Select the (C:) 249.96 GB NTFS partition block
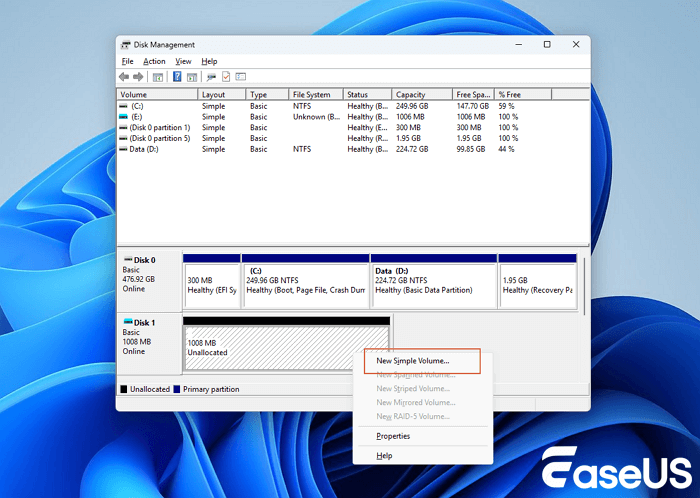 click(305, 282)
